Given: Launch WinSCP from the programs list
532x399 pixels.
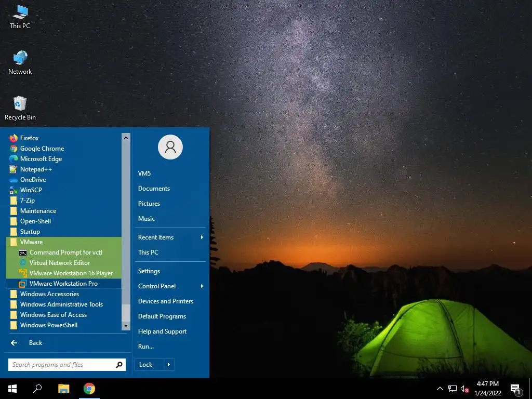Looking at the screenshot, I should [x=63, y=190].
